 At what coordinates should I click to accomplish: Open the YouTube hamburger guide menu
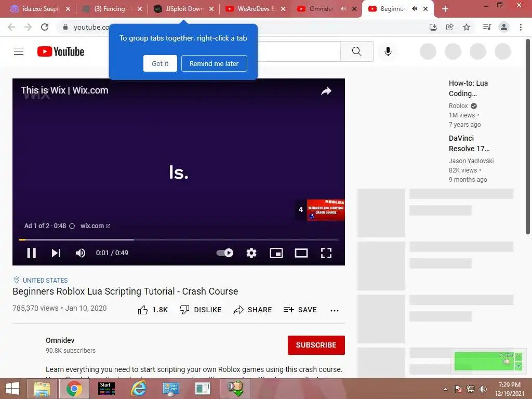tap(19, 51)
